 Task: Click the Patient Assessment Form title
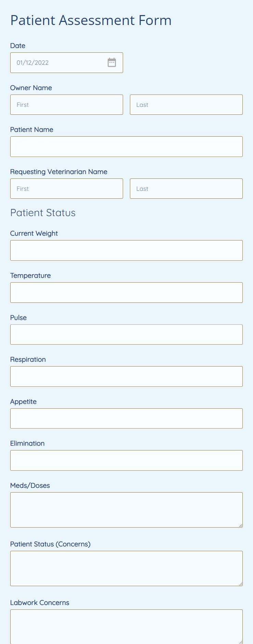click(x=91, y=20)
